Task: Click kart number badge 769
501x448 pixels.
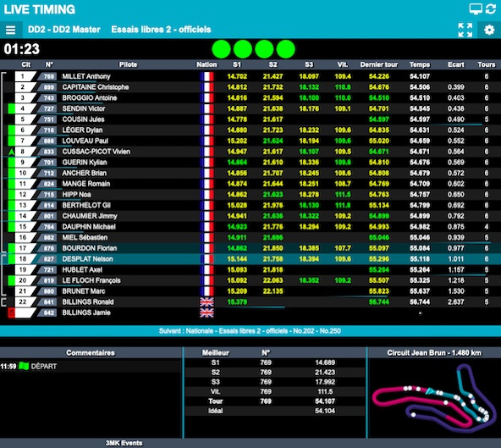Action: (49, 76)
